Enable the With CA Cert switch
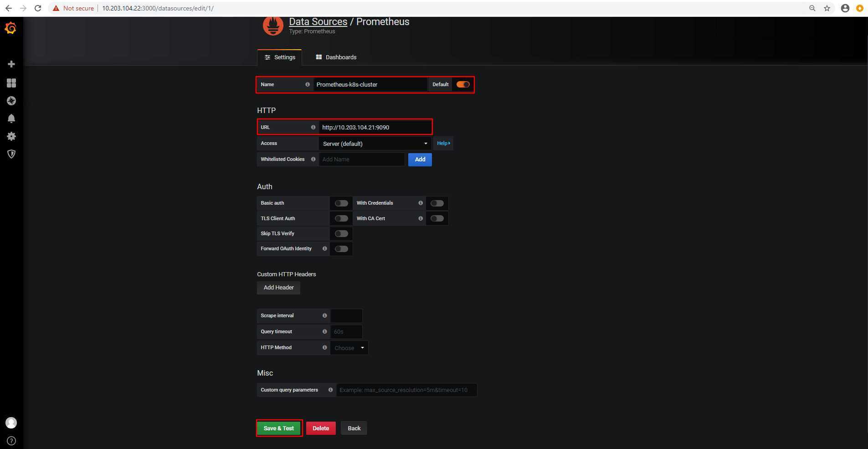868x449 pixels. pyautogui.click(x=437, y=218)
